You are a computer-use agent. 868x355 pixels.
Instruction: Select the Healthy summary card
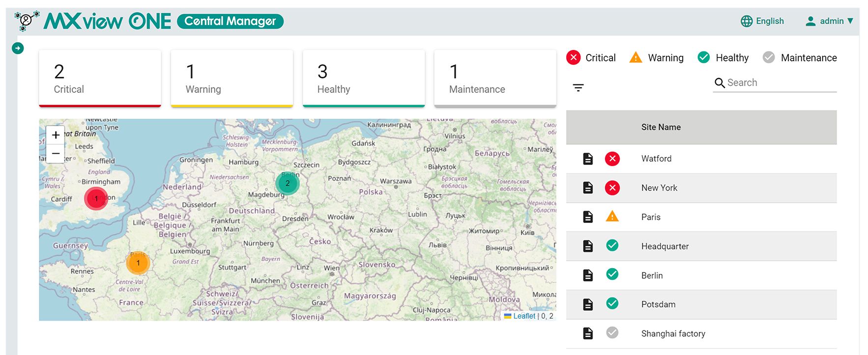click(364, 78)
